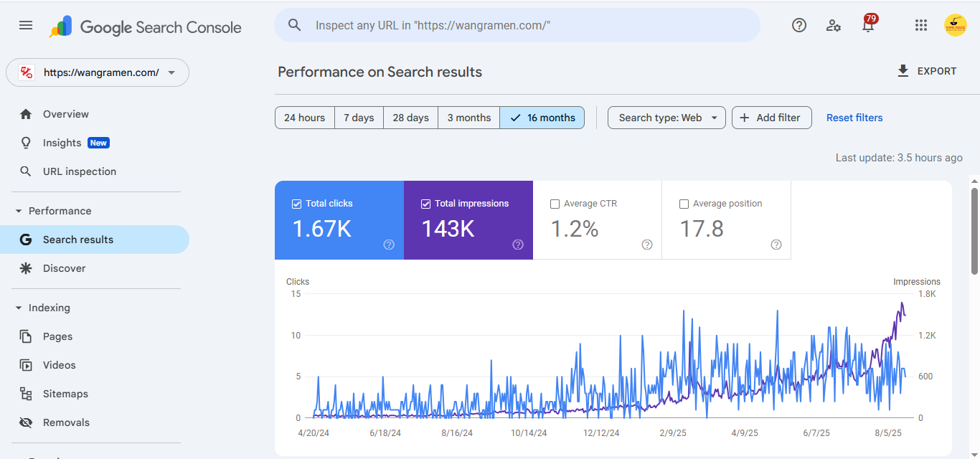Click the Add filter button
This screenshot has height=459, width=980.
(772, 118)
